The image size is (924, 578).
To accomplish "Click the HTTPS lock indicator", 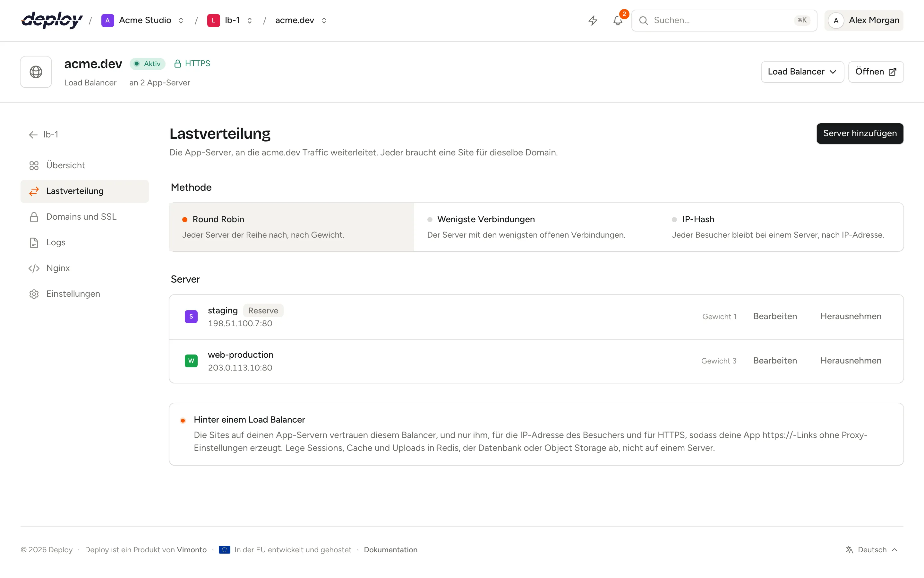I will coord(192,64).
